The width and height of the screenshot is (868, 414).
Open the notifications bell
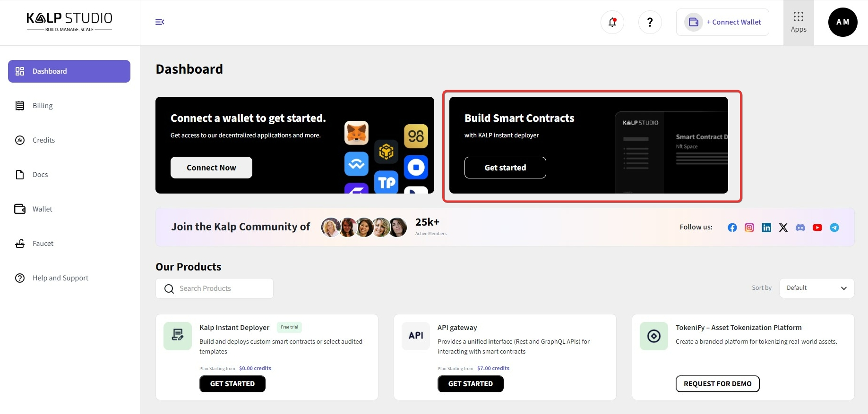[x=612, y=22]
